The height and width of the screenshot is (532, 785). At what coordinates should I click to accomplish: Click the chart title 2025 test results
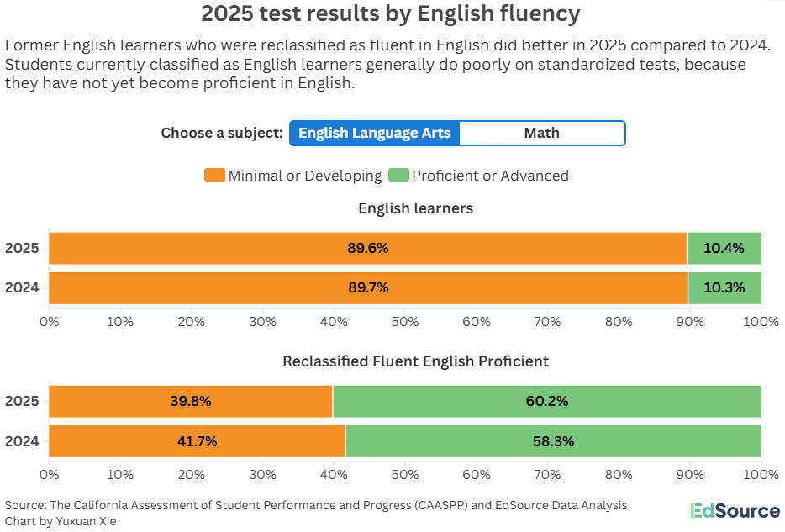[391, 14]
